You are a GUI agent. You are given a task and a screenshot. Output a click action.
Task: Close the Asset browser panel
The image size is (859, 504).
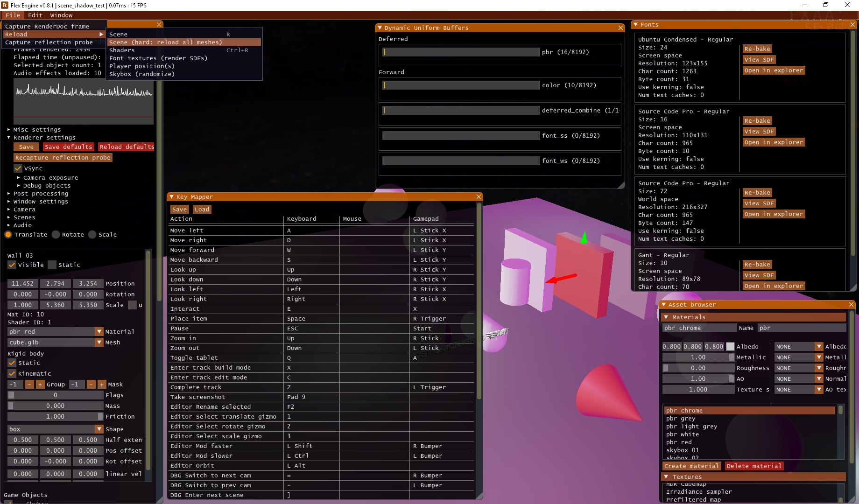(x=851, y=305)
